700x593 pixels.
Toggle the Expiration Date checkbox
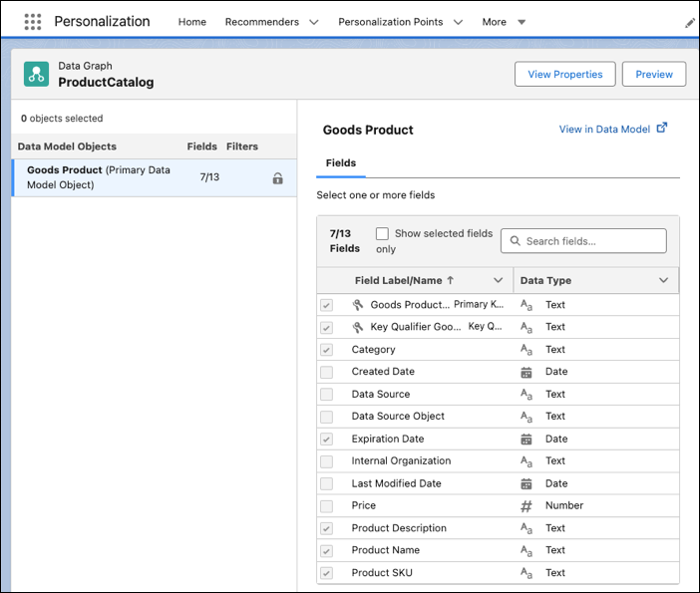326,440
